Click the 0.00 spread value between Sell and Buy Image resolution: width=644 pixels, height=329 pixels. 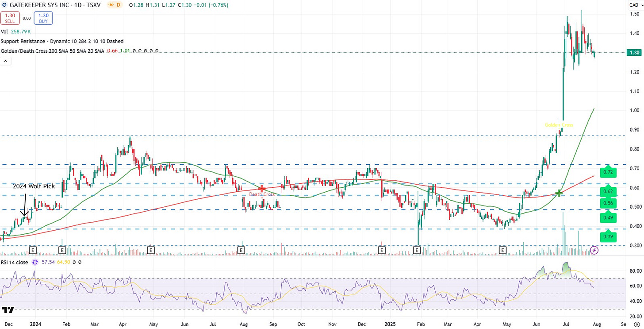pyautogui.click(x=27, y=18)
